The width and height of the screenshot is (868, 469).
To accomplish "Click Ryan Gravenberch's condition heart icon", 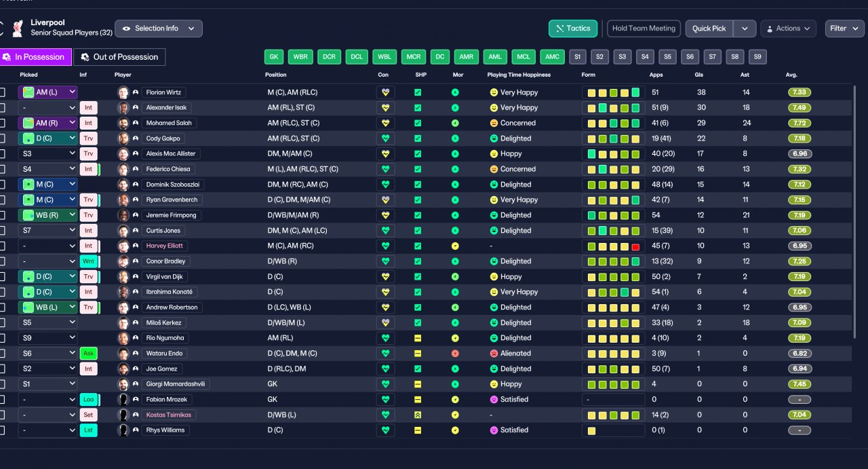I will click(386, 200).
